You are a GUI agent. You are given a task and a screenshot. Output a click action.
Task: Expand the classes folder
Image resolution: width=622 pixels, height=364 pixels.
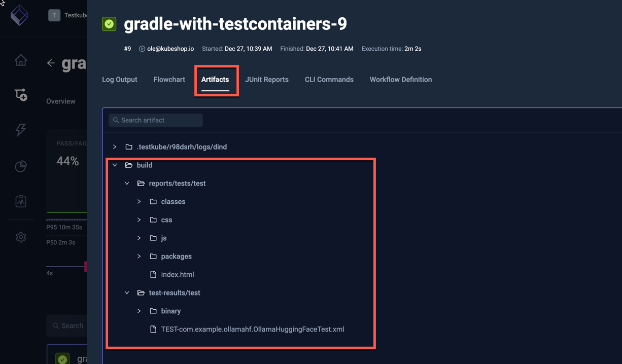[139, 201]
